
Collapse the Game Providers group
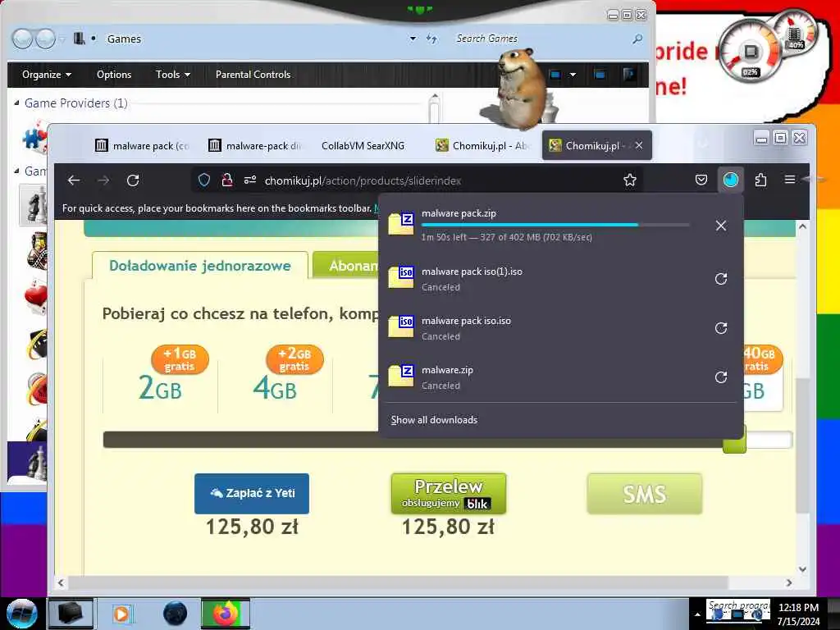point(16,103)
